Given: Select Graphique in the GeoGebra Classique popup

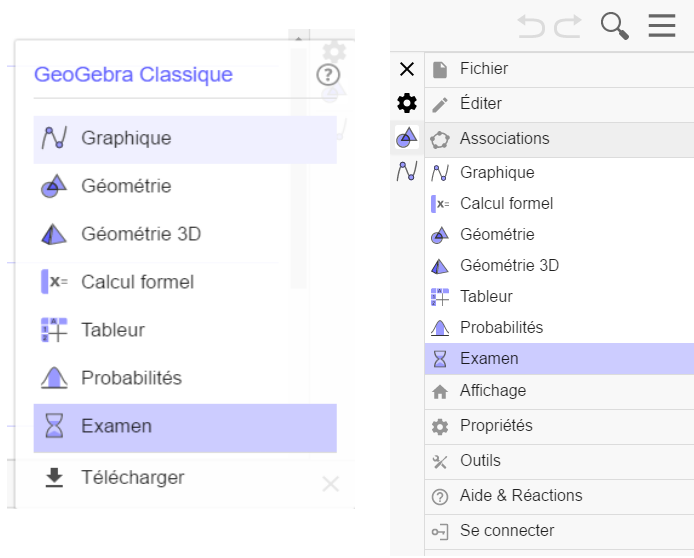Looking at the screenshot, I should click(185, 139).
